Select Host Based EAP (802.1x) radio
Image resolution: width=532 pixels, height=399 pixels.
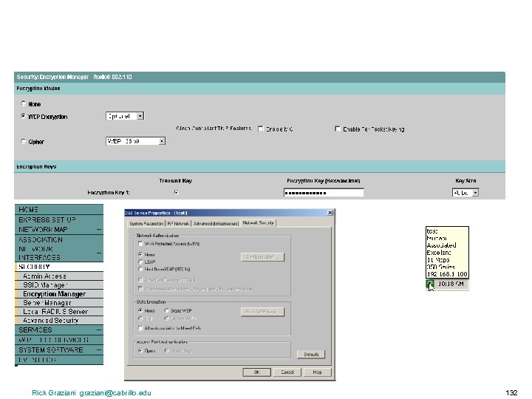140,269
